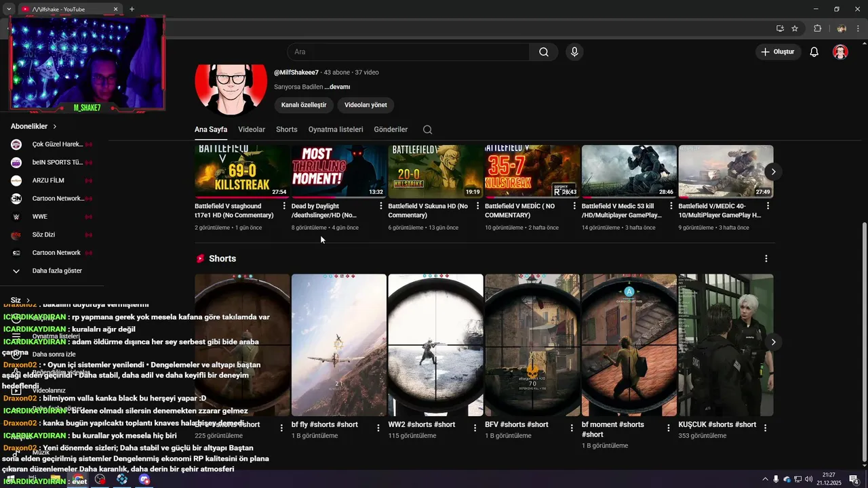The height and width of the screenshot is (488, 868).
Task: Click Videoları yönet button
Action: tap(366, 105)
